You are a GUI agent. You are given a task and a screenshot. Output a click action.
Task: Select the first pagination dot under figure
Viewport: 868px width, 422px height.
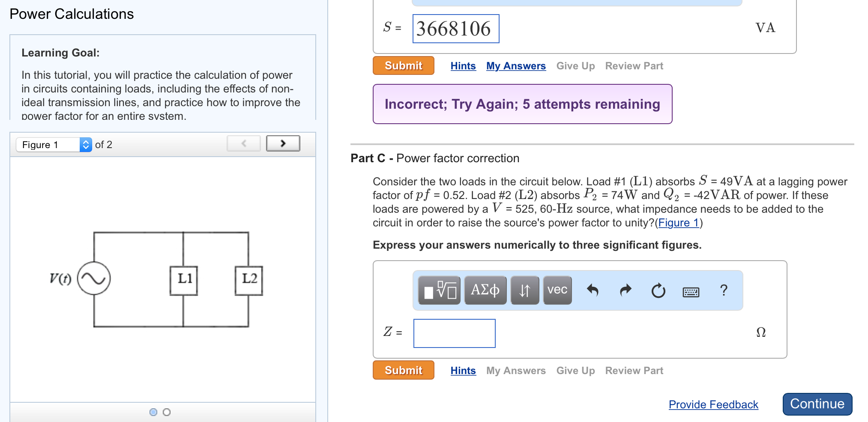tap(153, 412)
